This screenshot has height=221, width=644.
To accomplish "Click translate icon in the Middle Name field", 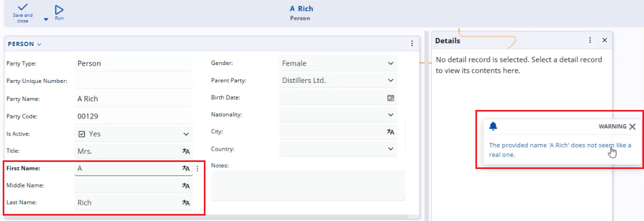I will 186,186.
